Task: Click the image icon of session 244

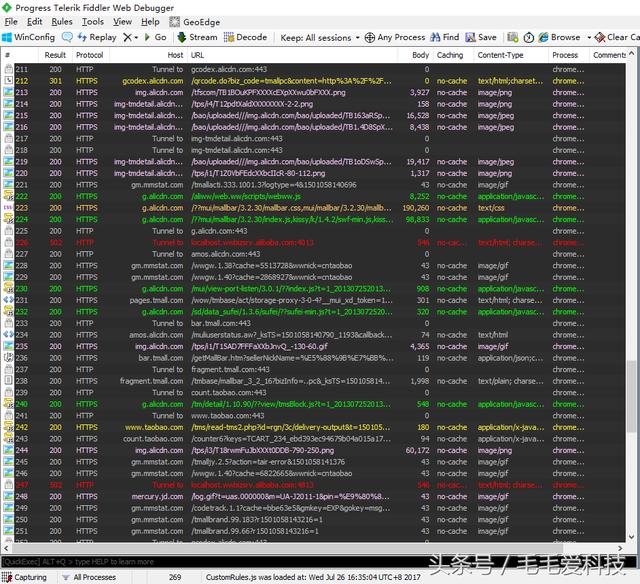Action: click(x=8, y=450)
